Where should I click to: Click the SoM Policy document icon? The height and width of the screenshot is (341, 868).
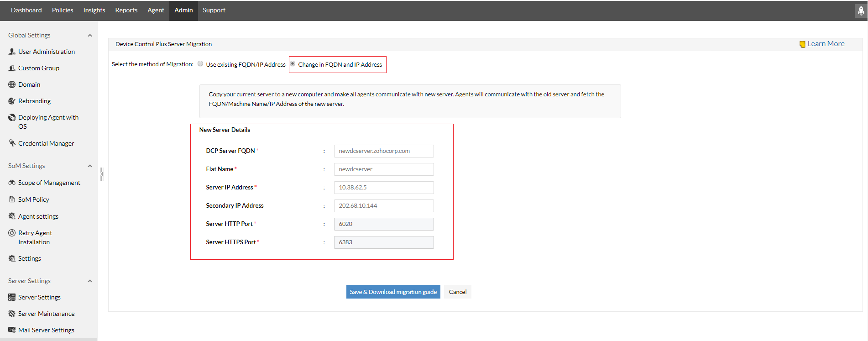12,199
